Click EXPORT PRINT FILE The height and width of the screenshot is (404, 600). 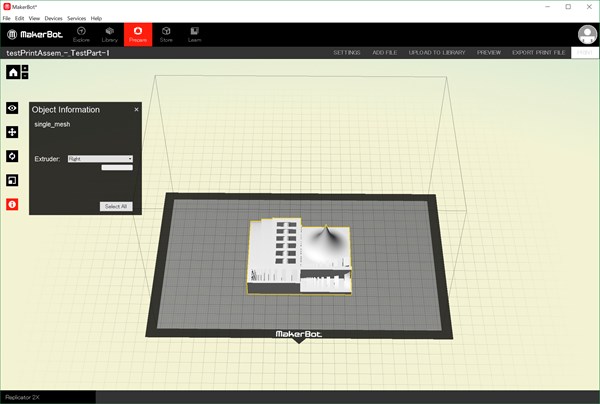[538, 52]
